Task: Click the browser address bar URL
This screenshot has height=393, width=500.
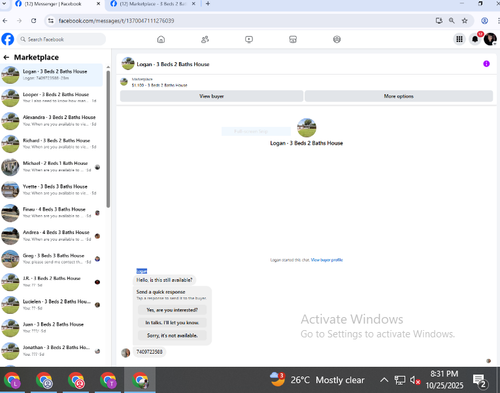Action: [116, 21]
